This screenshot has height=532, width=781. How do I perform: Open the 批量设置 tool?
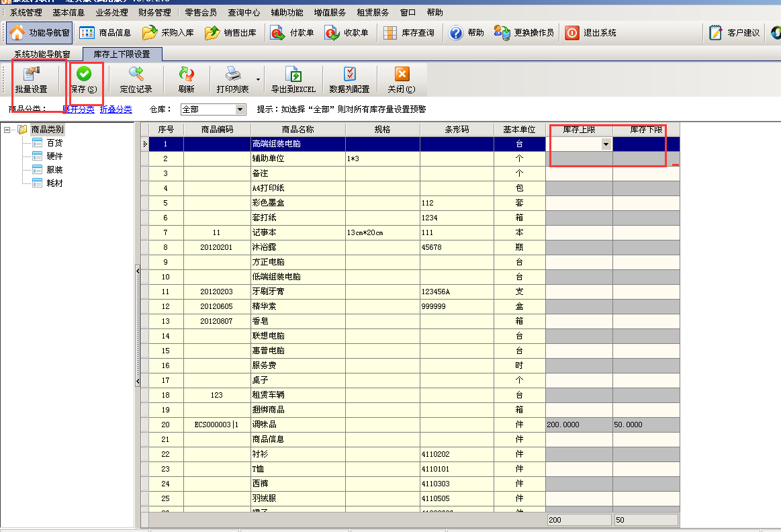coord(32,80)
